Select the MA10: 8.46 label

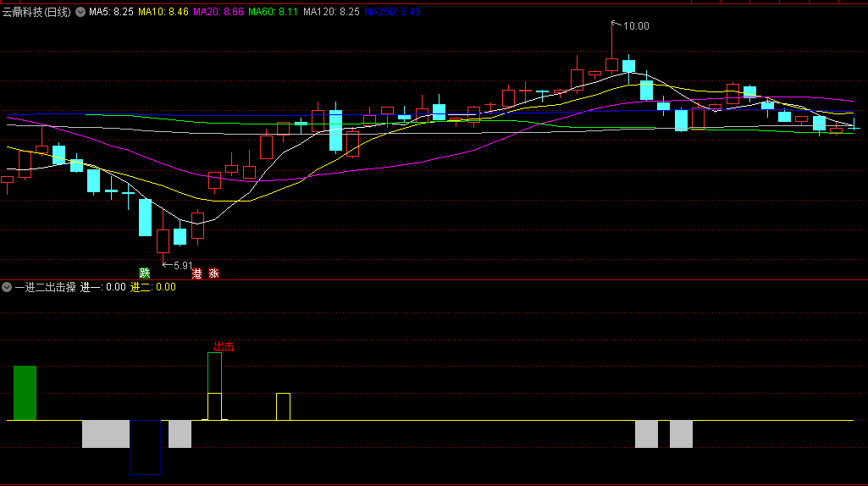(x=163, y=12)
